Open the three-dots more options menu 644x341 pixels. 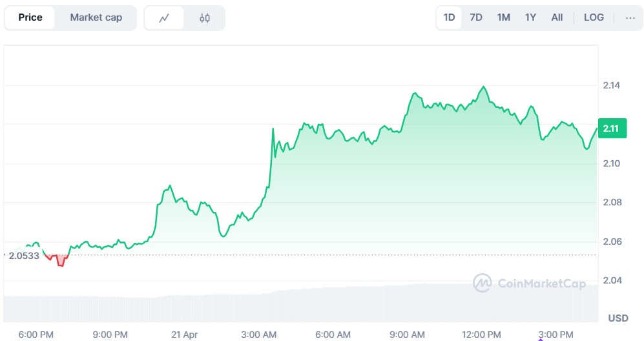[x=630, y=18]
